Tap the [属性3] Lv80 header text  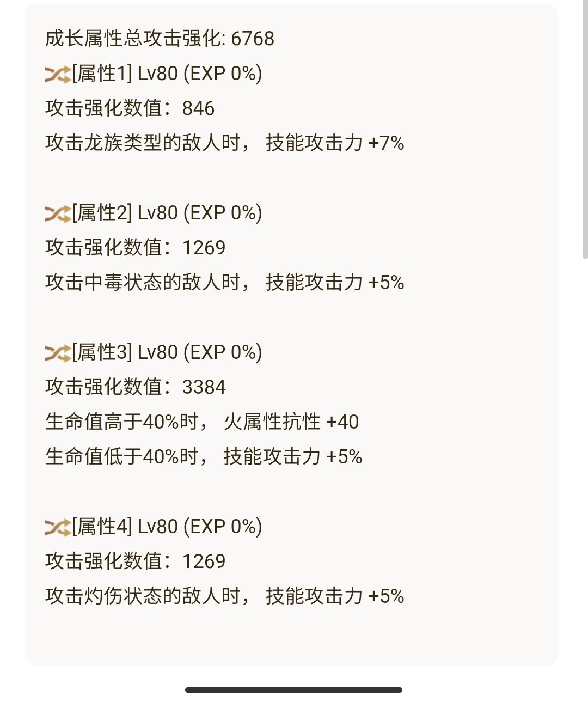[x=167, y=352]
